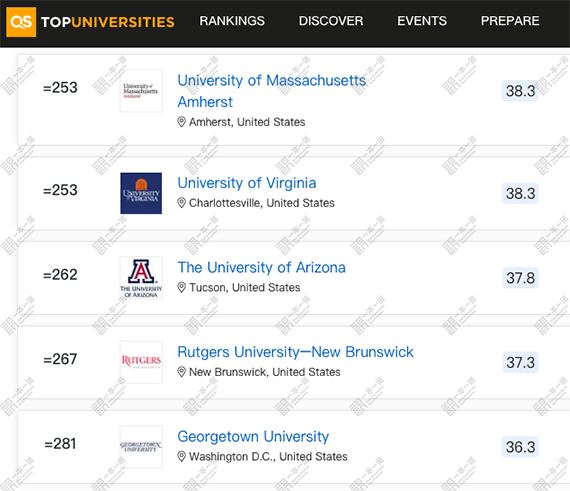Click the University of Arizona logo
Viewport: 570px width, 491px height.
click(141, 278)
